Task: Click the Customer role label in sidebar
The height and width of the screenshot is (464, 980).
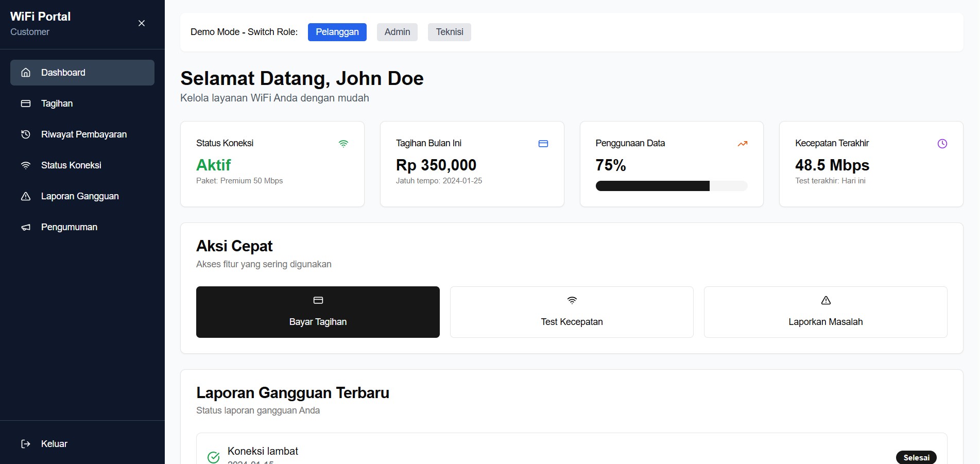Action: 30,32
